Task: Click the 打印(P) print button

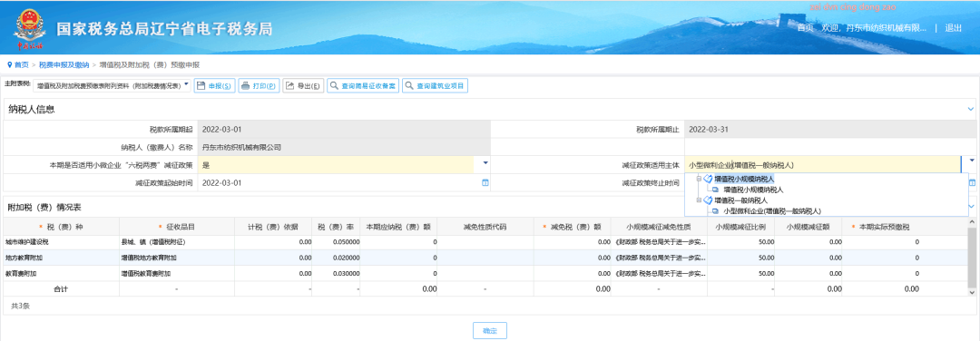Action: tap(259, 86)
